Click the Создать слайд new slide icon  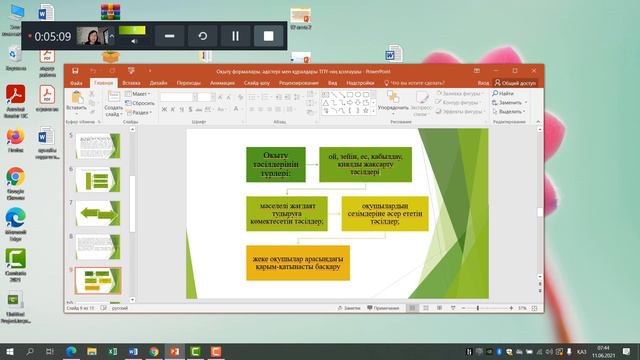click(113, 97)
